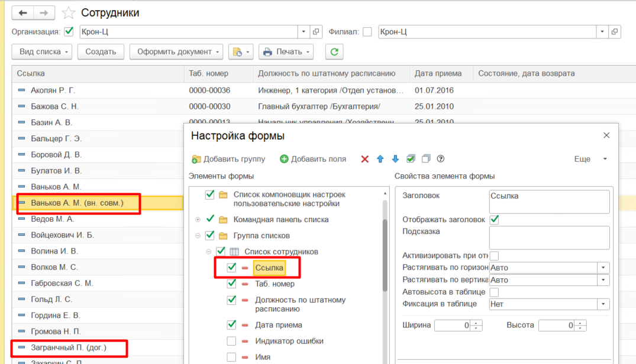Toggle the Организация filter checkbox
Screen dimensions: 636x364
(x=69, y=31)
